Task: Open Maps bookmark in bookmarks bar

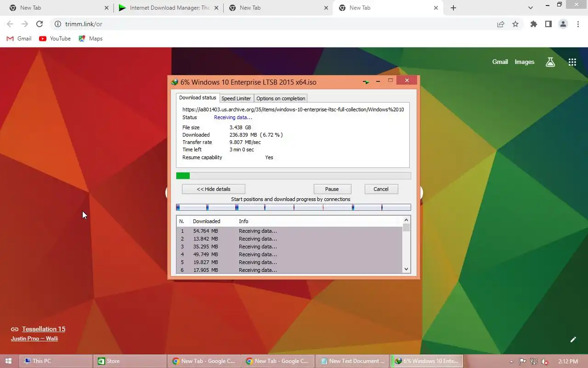Action: 90,39
